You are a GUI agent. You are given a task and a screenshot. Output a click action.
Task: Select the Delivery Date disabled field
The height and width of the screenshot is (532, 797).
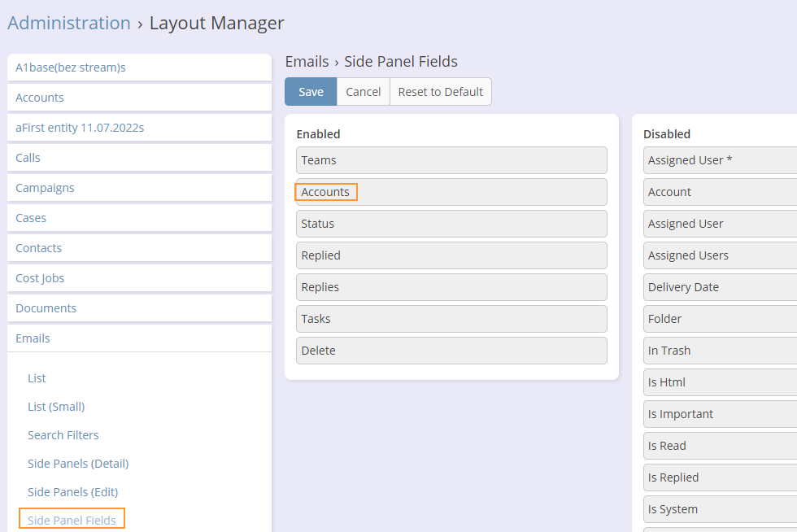click(x=720, y=287)
